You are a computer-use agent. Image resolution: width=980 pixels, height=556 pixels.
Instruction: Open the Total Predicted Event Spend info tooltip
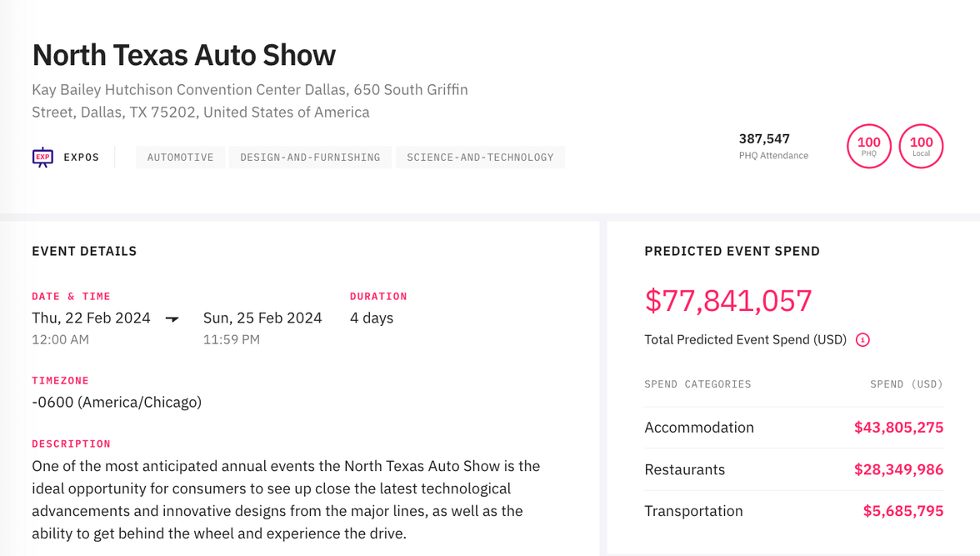(x=862, y=339)
